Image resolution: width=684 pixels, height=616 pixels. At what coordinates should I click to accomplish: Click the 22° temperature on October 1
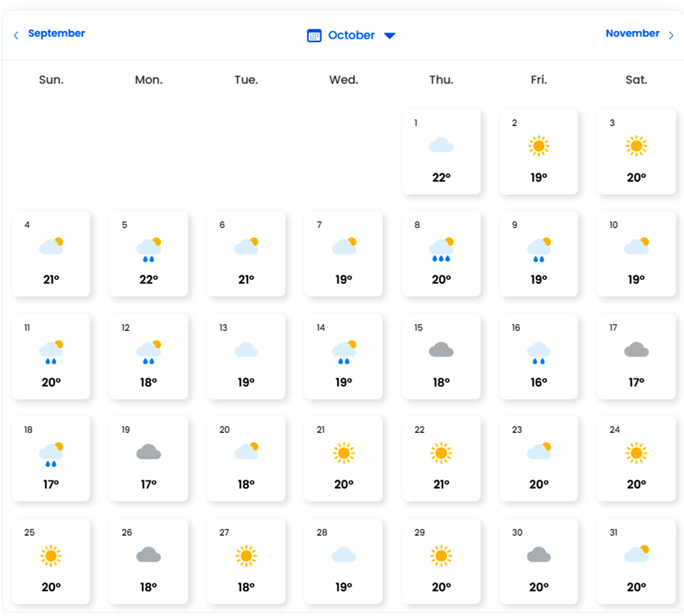(x=441, y=177)
